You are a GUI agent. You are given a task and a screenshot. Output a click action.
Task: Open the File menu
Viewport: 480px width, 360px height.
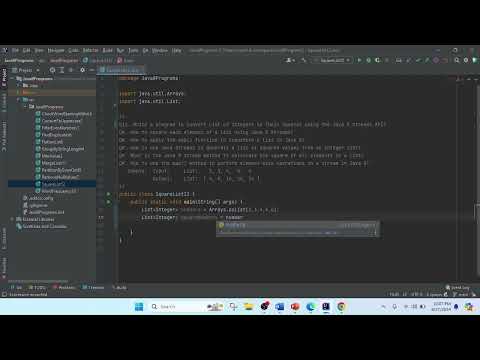pyautogui.click(x=15, y=50)
